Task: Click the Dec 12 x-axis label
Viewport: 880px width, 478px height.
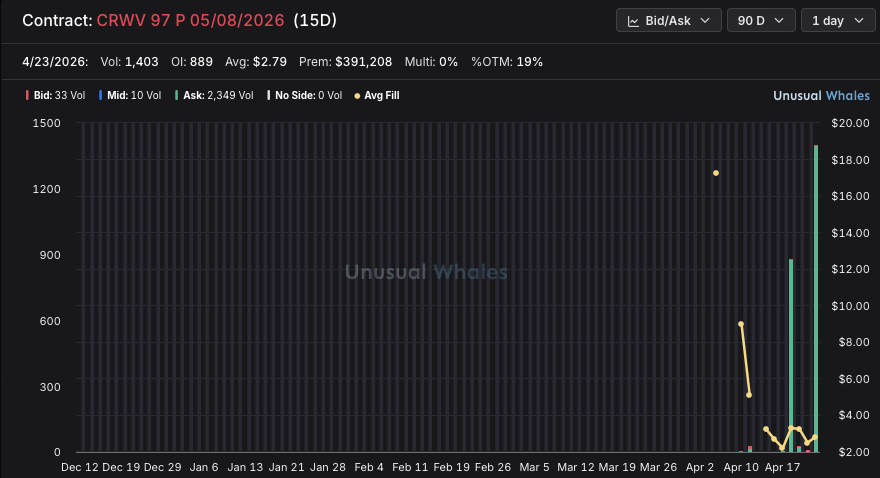Action: 80,467
